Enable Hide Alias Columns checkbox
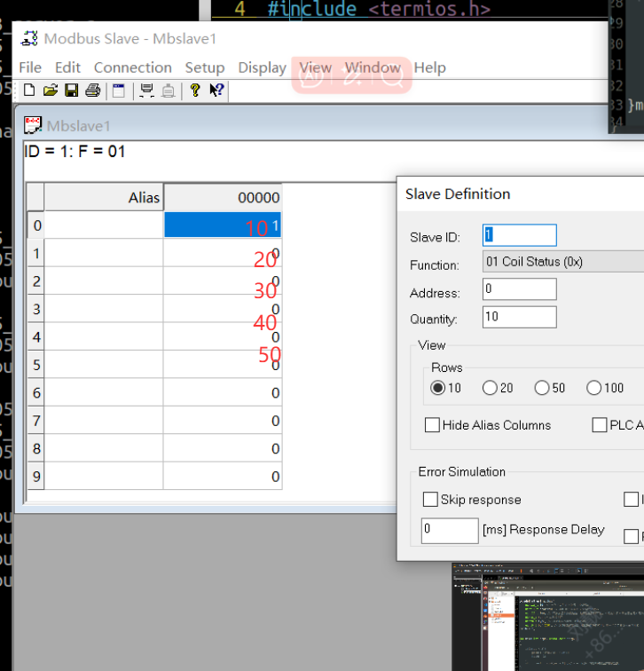This screenshot has height=671, width=644. tap(432, 425)
